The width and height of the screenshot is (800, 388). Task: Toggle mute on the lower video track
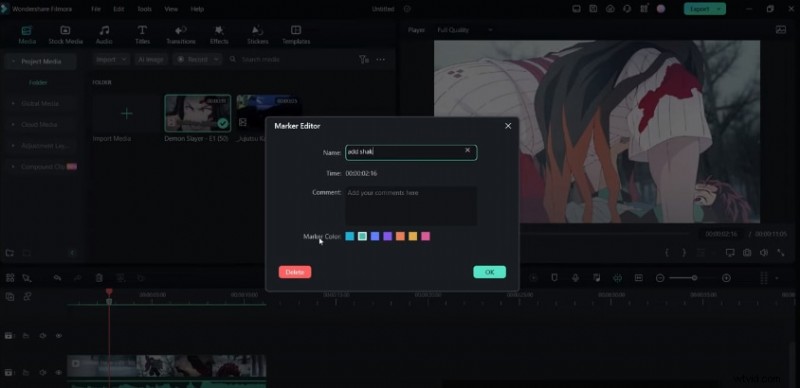click(43, 373)
